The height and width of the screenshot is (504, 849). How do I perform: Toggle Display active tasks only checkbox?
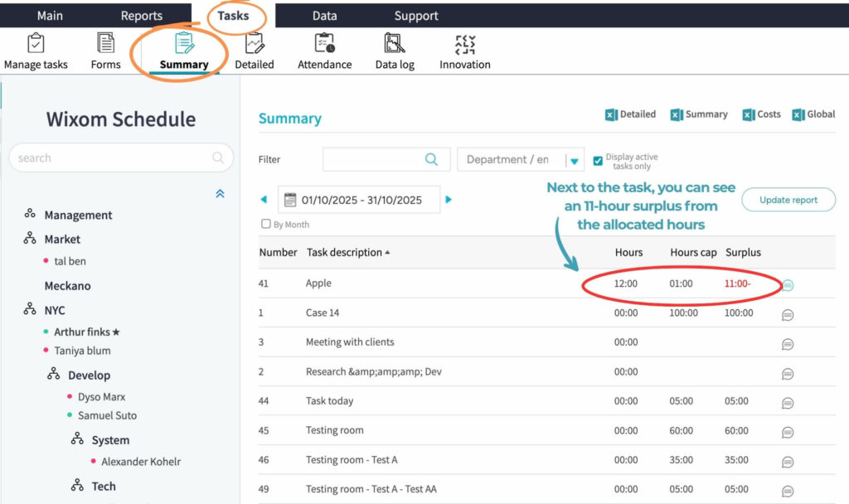point(598,161)
